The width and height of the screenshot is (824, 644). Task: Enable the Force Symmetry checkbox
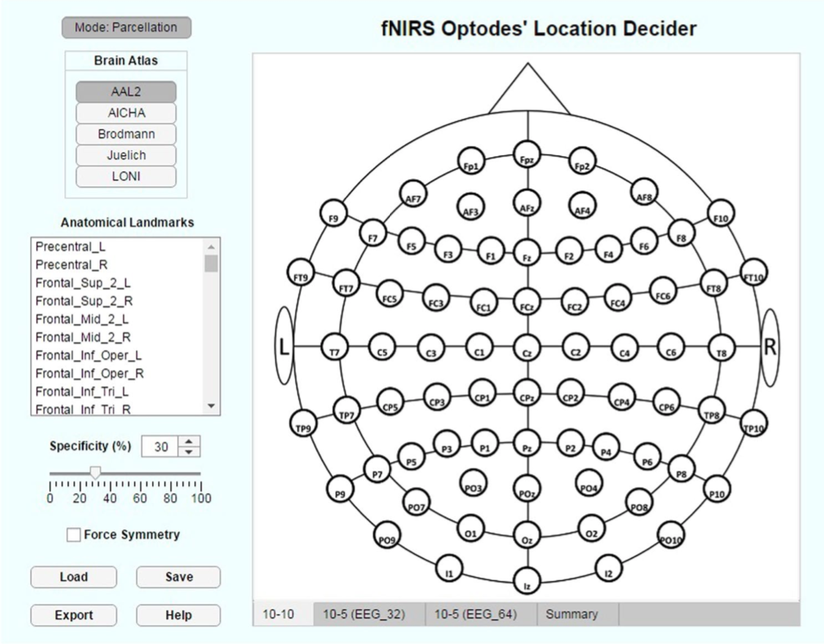[x=74, y=535]
